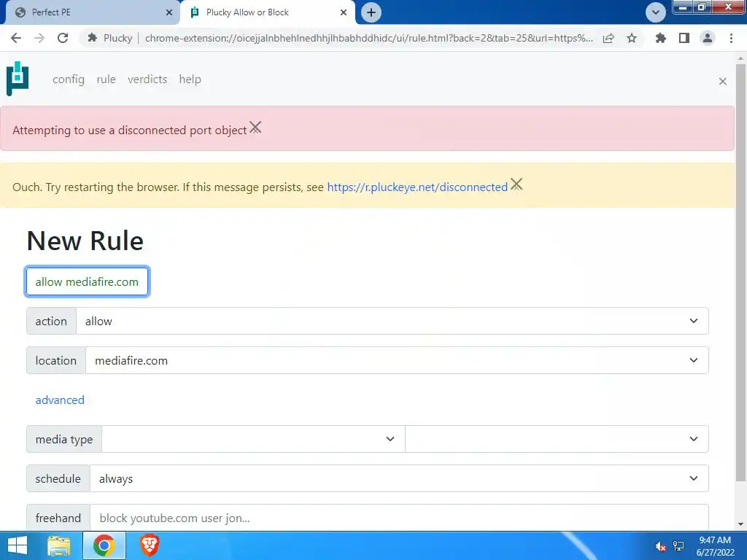
Task: Open the first media type dropdown
Action: pyautogui.click(x=253, y=439)
